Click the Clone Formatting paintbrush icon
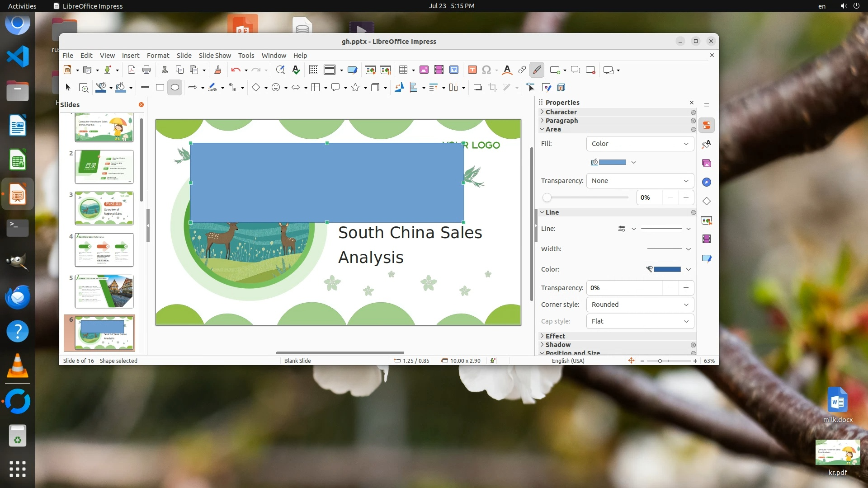This screenshot has height=488, width=868. pos(217,70)
